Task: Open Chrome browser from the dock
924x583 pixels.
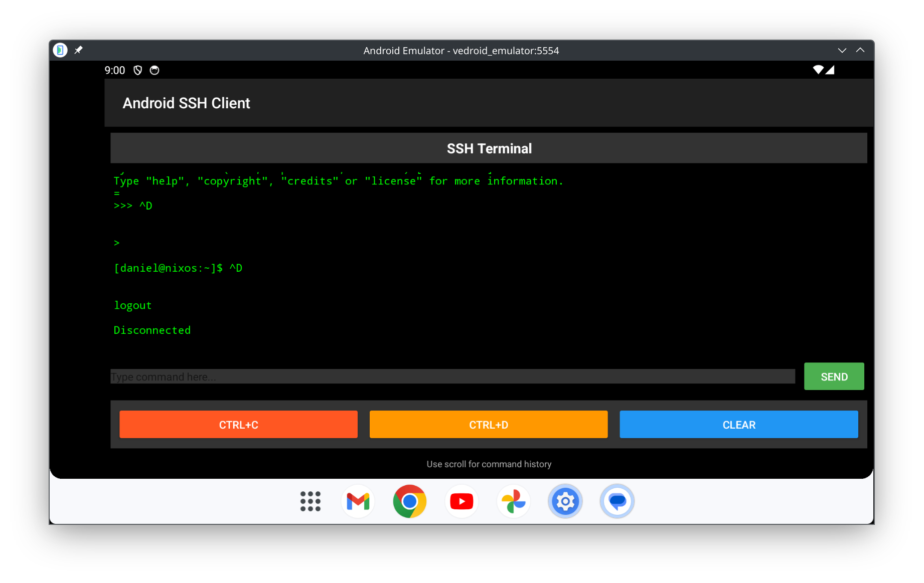Action: pyautogui.click(x=410, y=501)
